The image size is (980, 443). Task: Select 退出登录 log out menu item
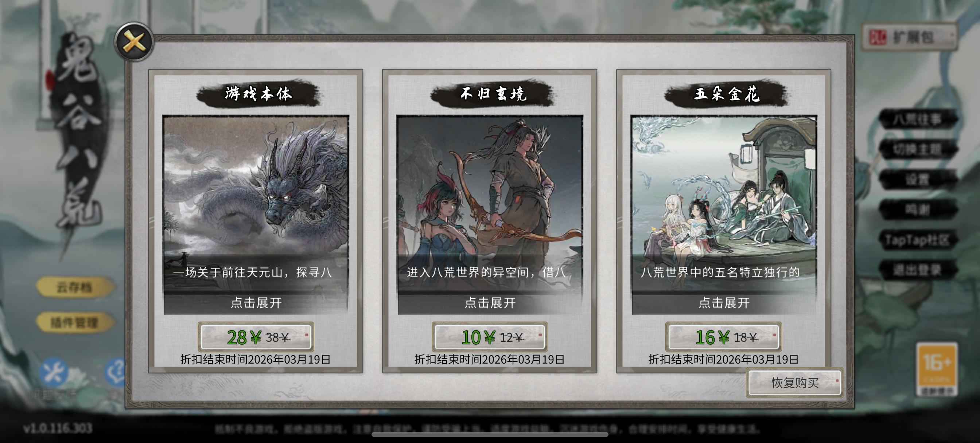pos(918,270)
